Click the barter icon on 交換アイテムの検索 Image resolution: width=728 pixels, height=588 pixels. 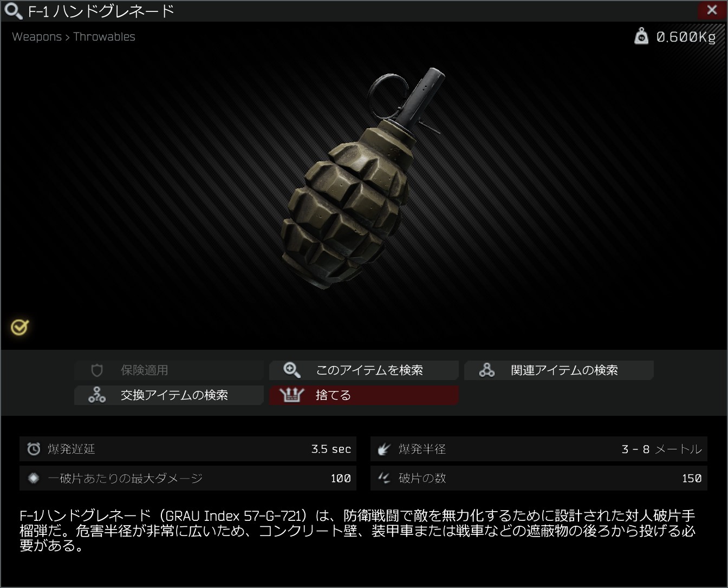[97, 395]
